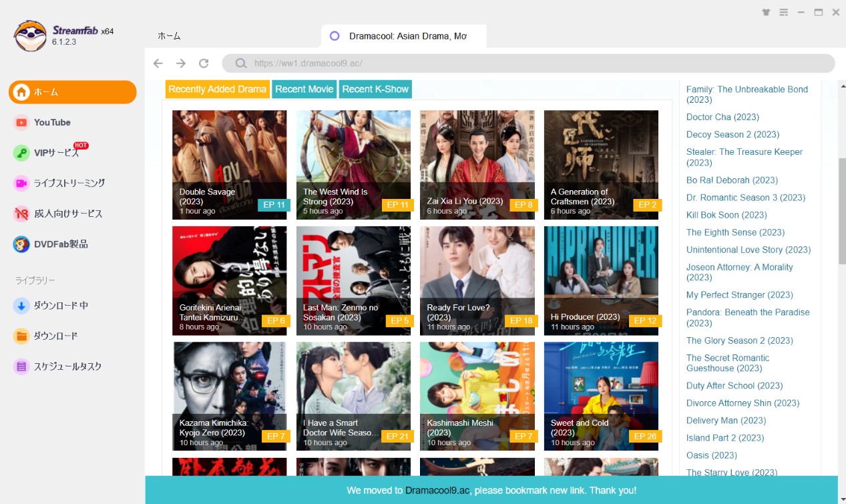
Task: Open the Doctor Cha (2023) link
Action: (723, 117)
